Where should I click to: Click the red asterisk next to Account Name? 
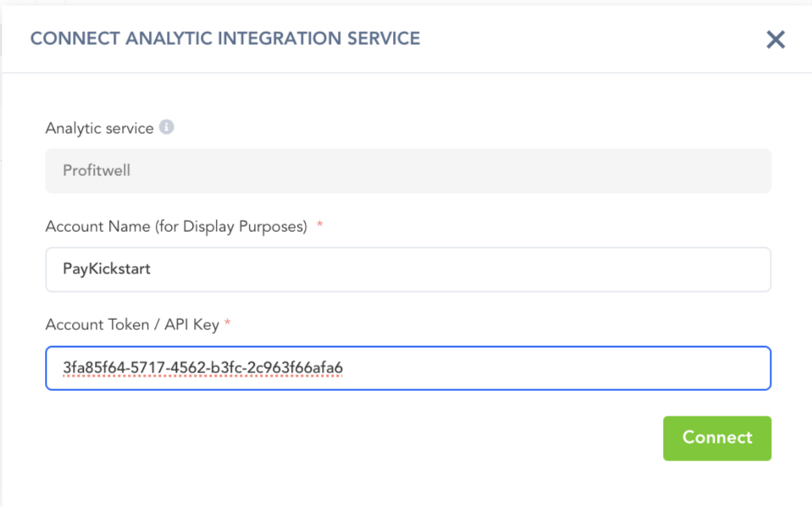coord(319,226)
